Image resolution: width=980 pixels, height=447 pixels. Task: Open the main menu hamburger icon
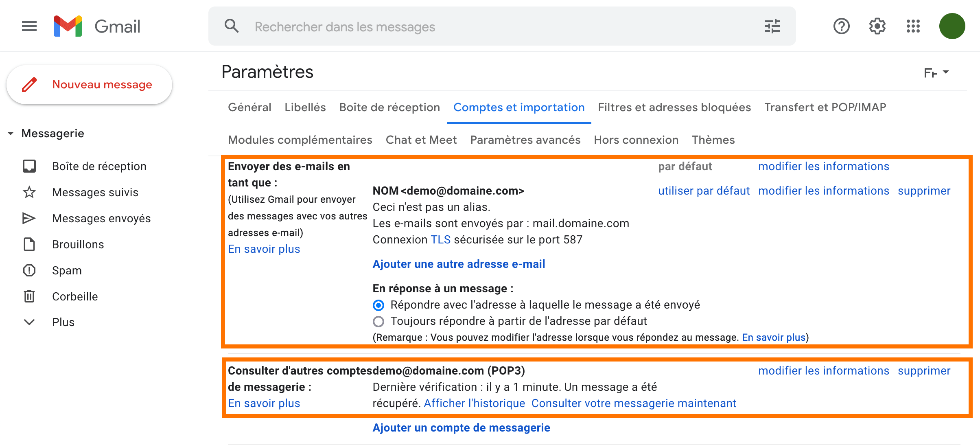tap(29, 26)
